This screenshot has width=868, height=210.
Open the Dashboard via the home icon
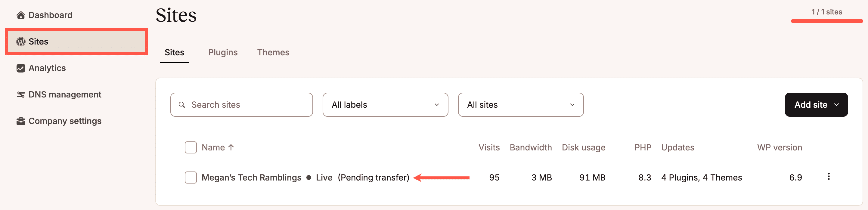[21, 15]
